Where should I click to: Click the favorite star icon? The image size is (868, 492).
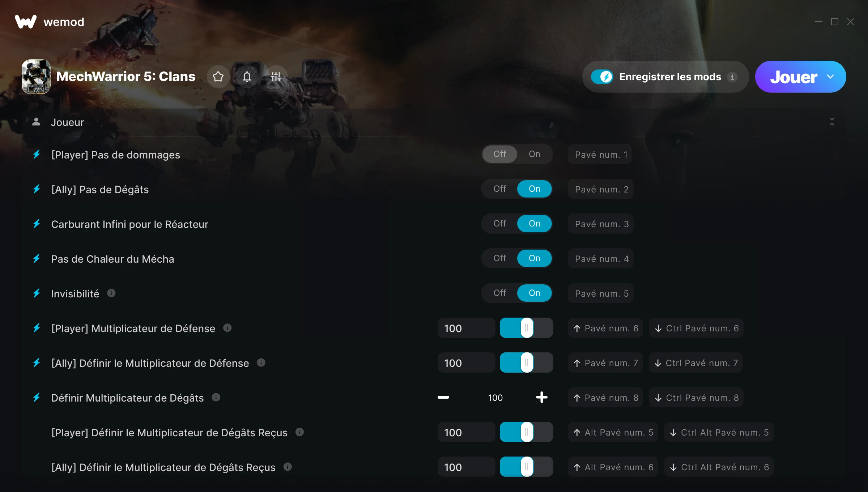click(x=218, y=77)
